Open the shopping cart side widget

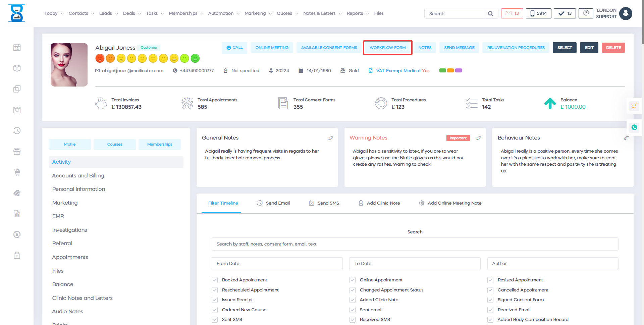pos(634,106)
